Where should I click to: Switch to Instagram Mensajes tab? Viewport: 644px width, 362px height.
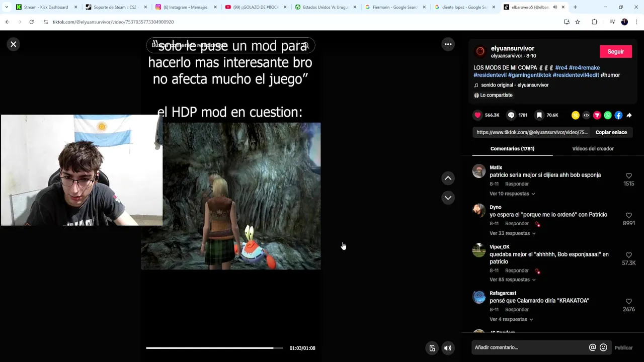(x=185, y=7)
